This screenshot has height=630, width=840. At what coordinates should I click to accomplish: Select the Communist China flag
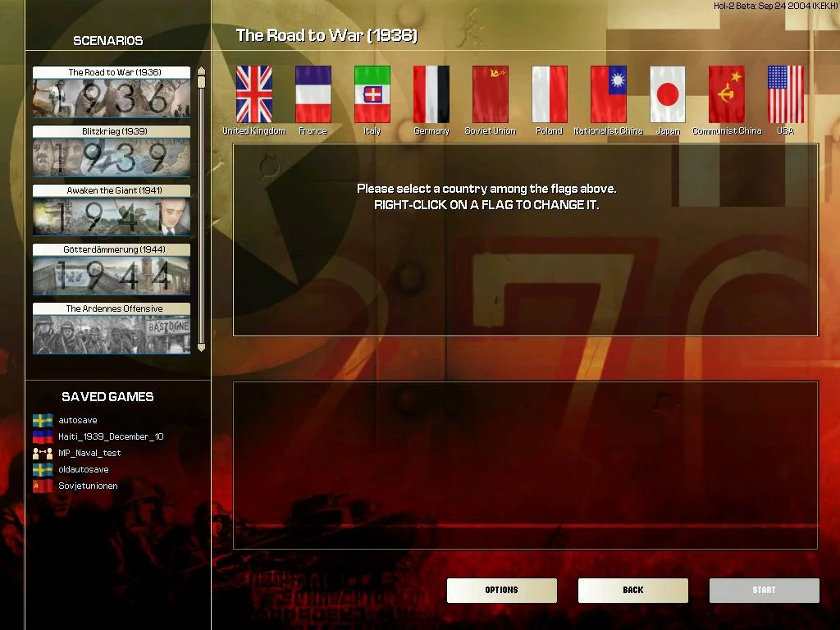pos(727,94)
